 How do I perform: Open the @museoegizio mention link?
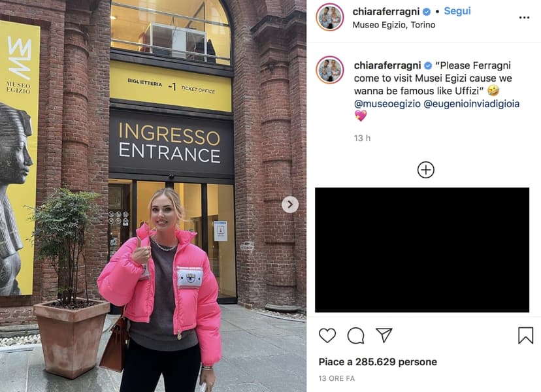387,104
